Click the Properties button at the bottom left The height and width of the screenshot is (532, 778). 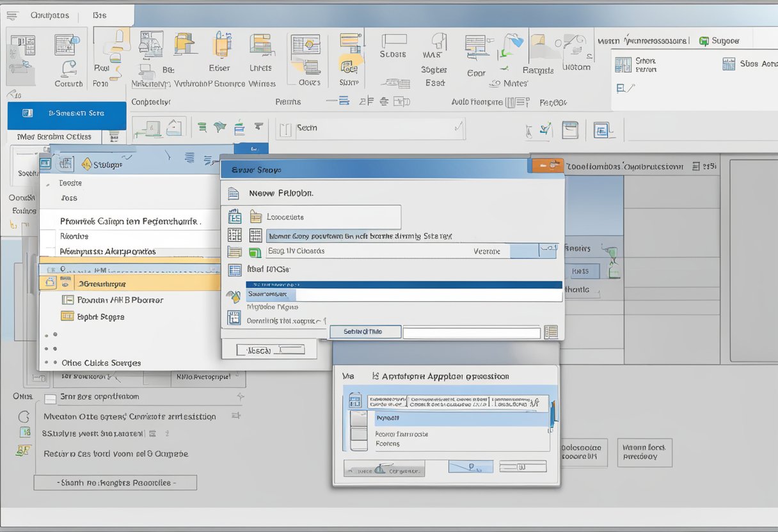click(115, 482)
